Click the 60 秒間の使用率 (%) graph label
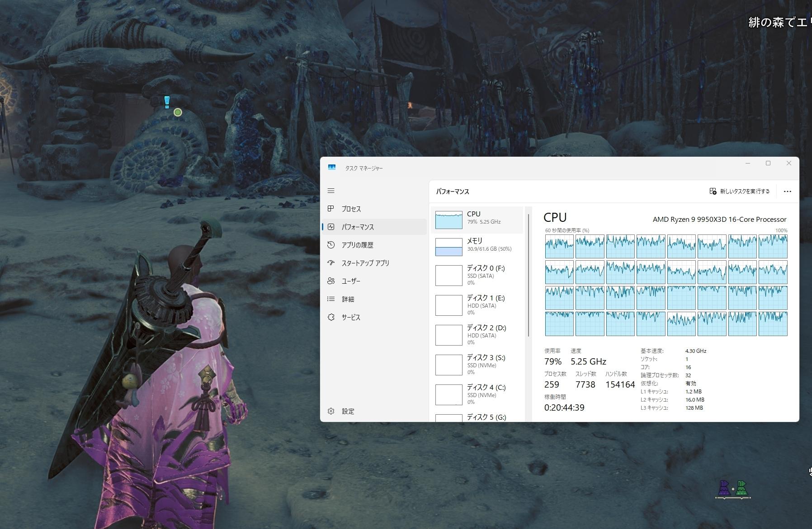Screen dimensions: 812x529 pos(567,230)
